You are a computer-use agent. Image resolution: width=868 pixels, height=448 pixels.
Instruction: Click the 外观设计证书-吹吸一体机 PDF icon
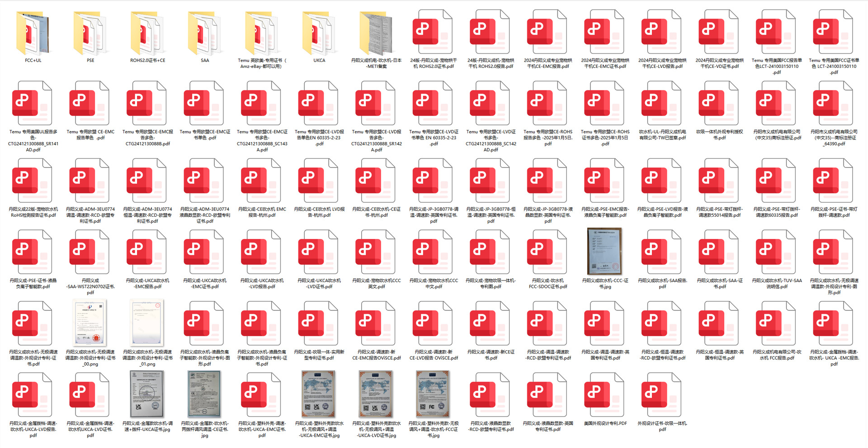(x=662, y=396)
